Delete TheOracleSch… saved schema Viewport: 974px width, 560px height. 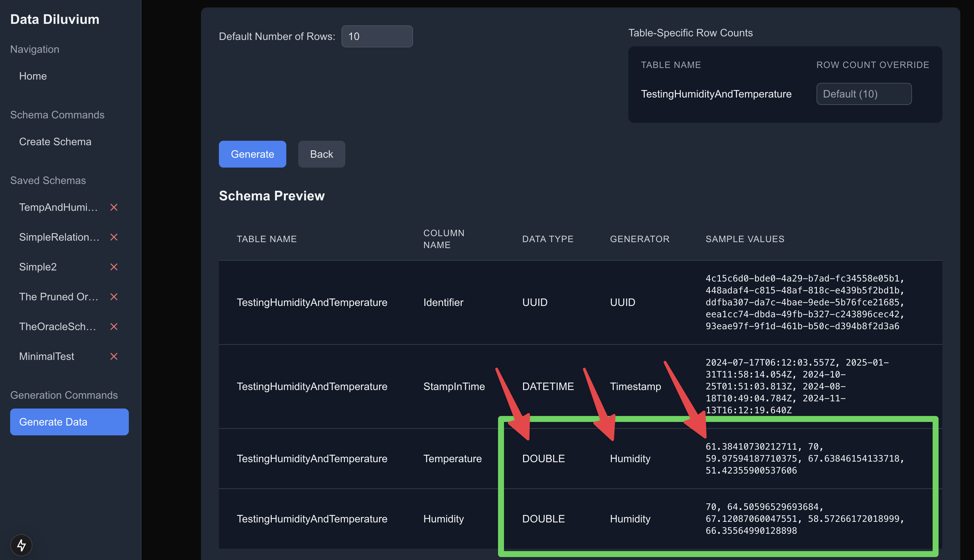pyautogui.click(x=114, y=327)
